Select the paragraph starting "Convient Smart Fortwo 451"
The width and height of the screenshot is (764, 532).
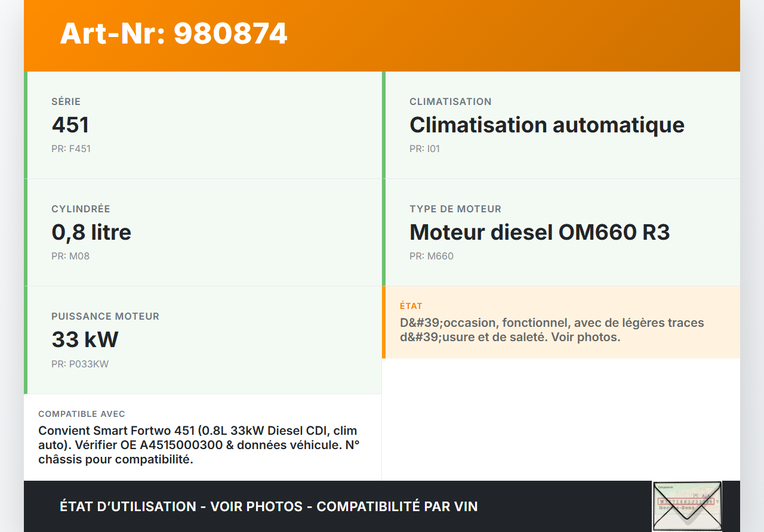(x=199, y=446)
